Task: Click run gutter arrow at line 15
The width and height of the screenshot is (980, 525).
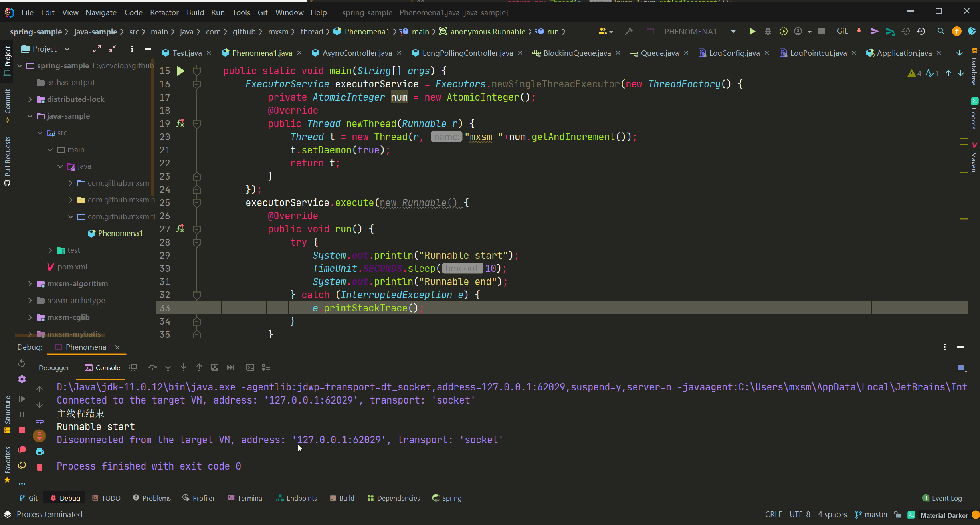Action: click(x=181, y=71)
